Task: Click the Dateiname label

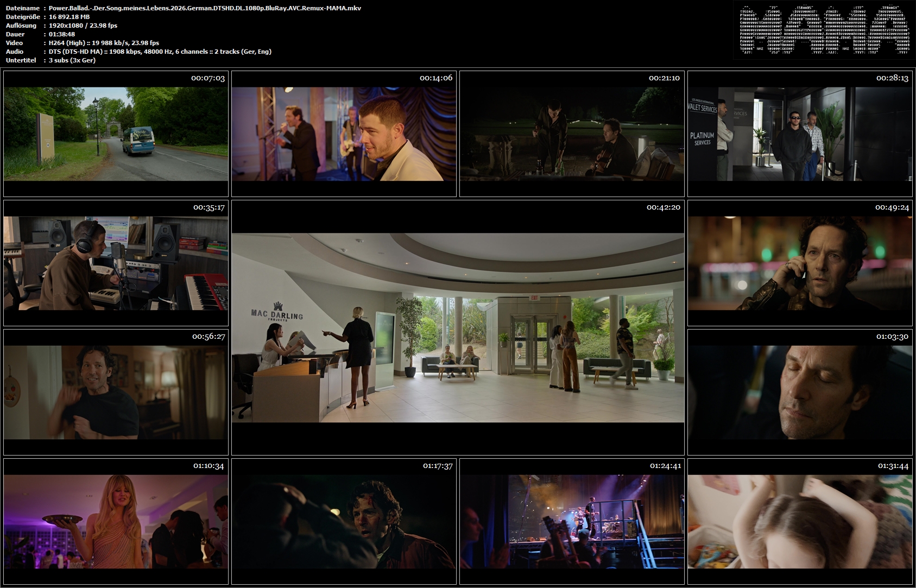Action: click(23, 8)
